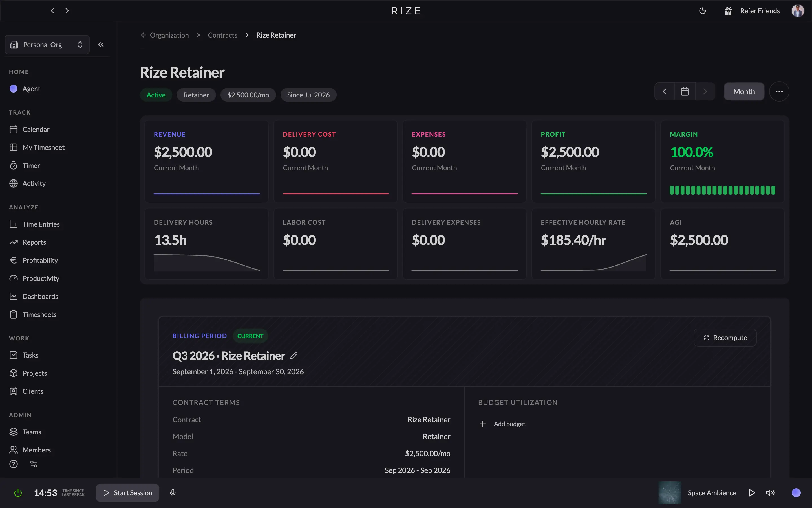This screenshot has height=508, width=812.
Task: Click the Expenses card
Action: pyautogui.click(x=464, y=162)
